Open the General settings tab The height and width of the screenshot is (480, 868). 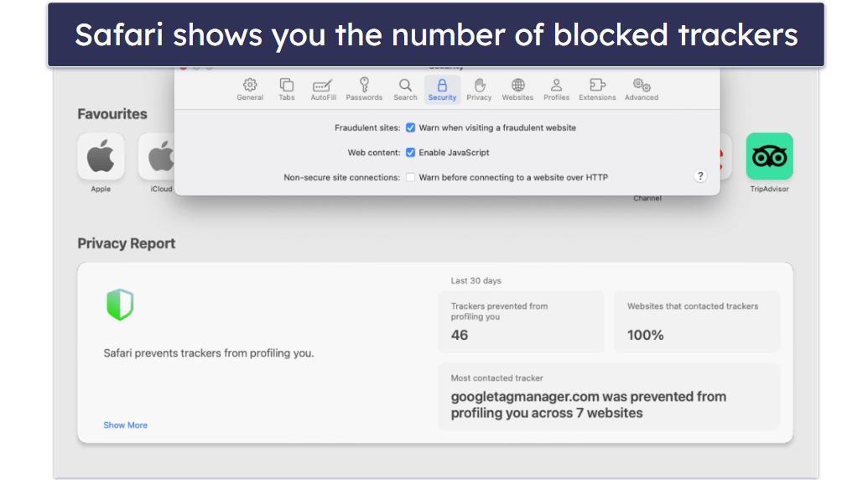click(x=250, y=89)
